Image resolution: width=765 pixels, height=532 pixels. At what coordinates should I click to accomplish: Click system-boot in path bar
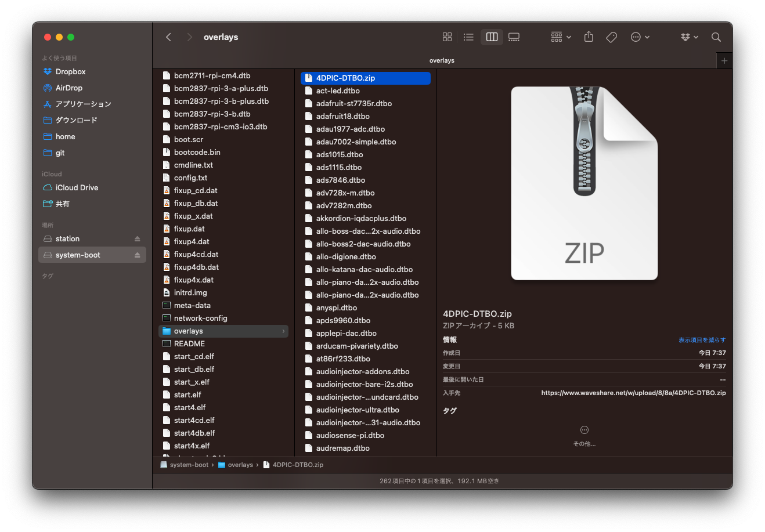click(x=185, y=465)
